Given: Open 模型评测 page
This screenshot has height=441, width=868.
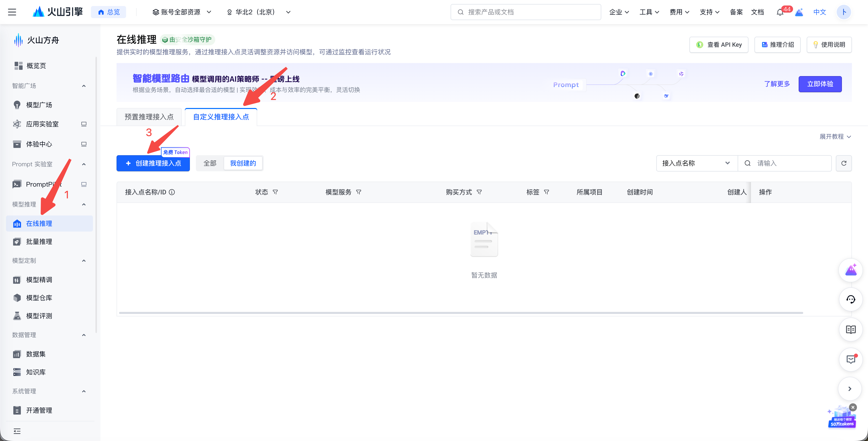Looking at the screenshot, I should (49, 316).
